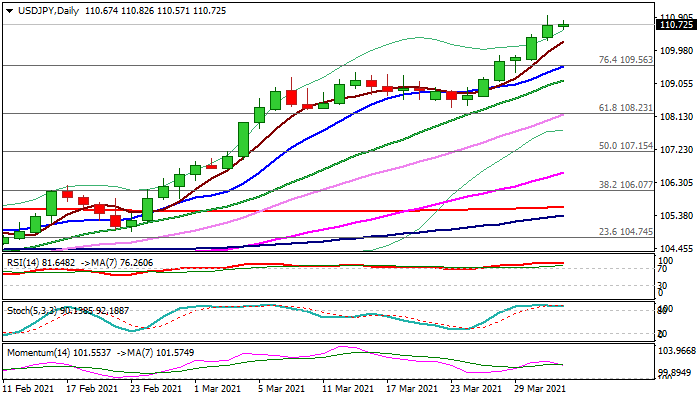Select the 23 Feb 2021 date marker

157,388
